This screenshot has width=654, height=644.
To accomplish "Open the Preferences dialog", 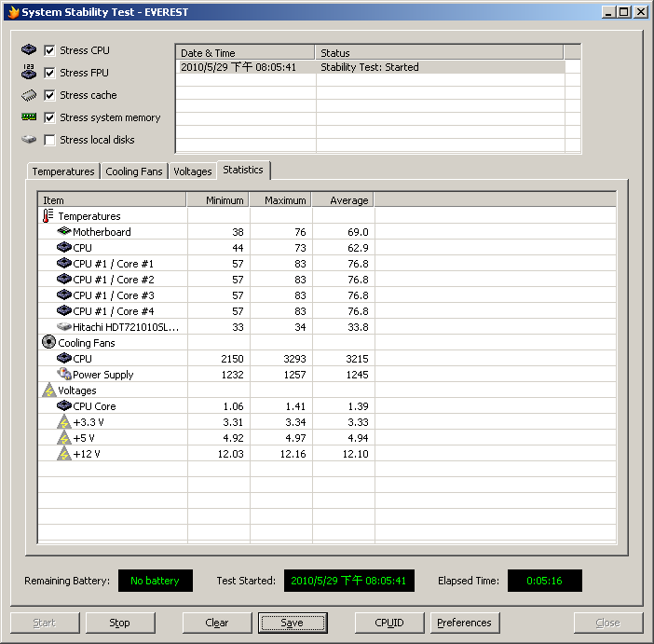I will coord(464,623).
